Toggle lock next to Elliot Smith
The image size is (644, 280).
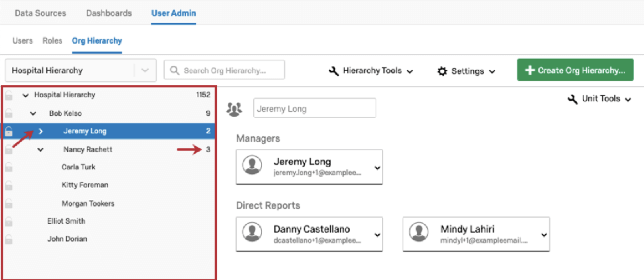[x=9, y=221]
